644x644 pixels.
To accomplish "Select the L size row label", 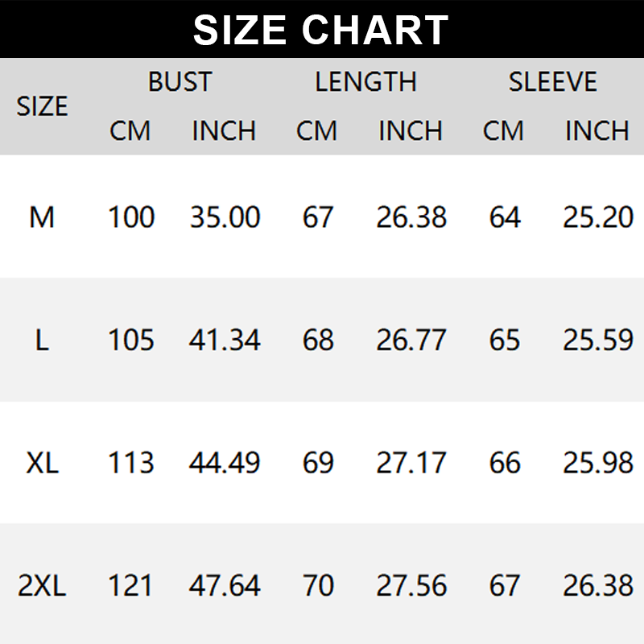I will coord(42,341).
